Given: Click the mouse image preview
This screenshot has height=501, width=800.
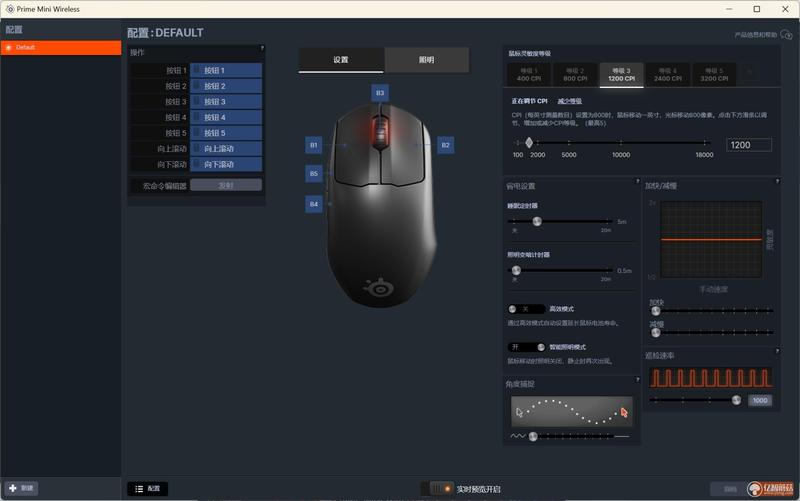Looking at the screenshot, I should pos(380,204).
